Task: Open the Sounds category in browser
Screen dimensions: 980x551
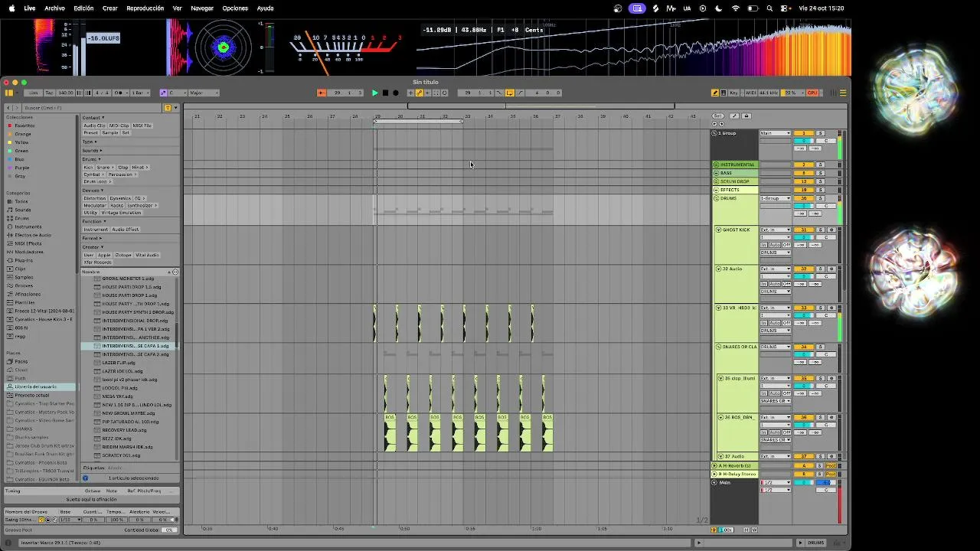Action: coord(23,210)
